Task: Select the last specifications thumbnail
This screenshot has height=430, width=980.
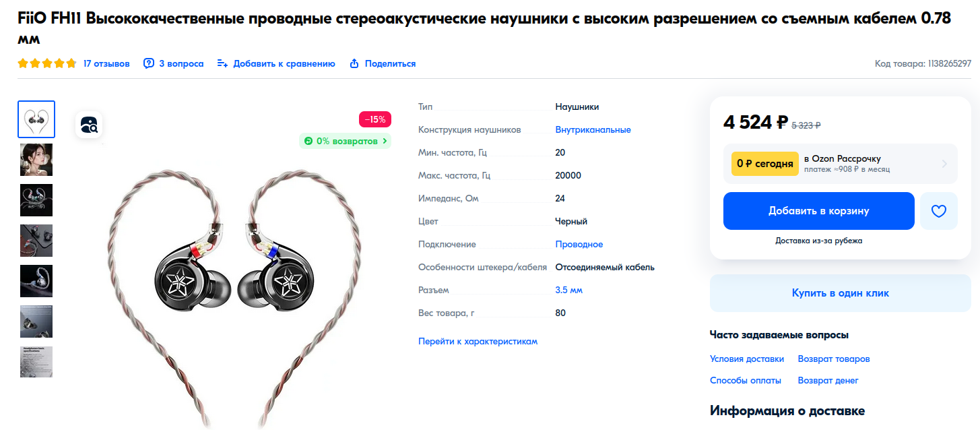Action: coord(36,362)
